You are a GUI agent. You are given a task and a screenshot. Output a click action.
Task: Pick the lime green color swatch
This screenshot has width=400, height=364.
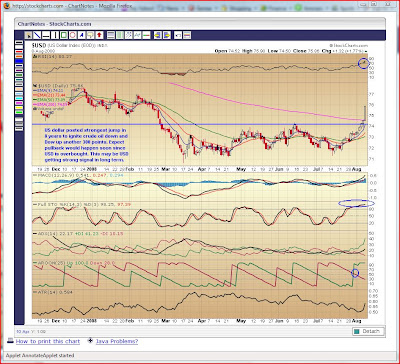tap(19, 112)
